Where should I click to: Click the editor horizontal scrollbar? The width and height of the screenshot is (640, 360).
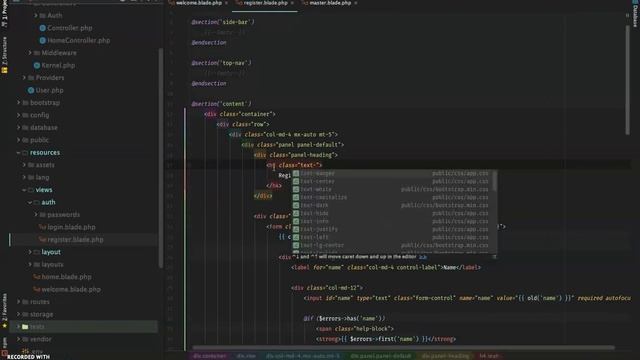403,348
